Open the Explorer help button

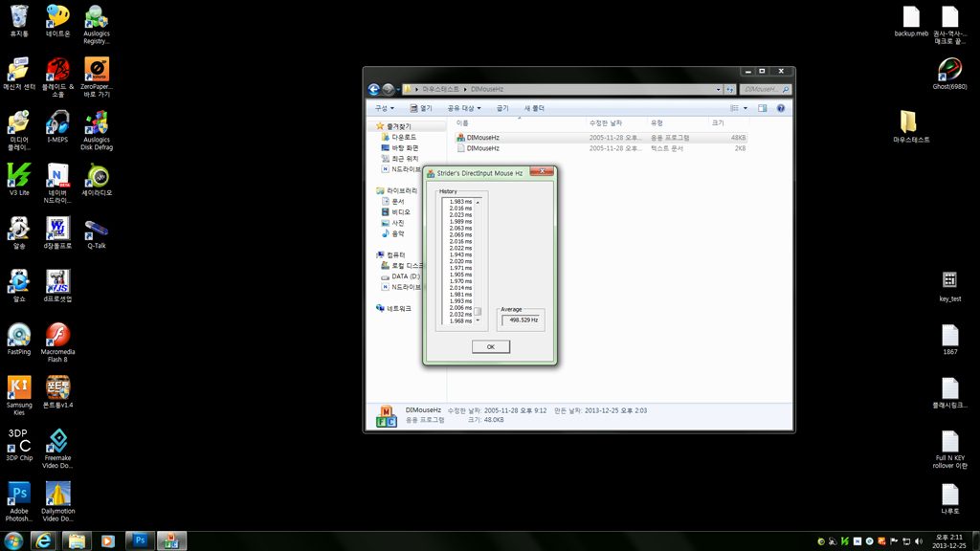(x=781, y=108)
